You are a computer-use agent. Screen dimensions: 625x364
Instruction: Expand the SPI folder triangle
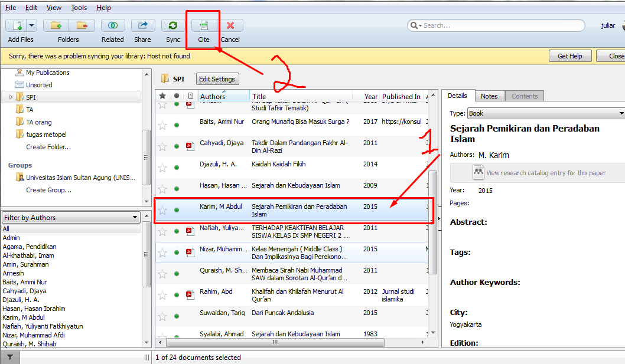point(11,97)
